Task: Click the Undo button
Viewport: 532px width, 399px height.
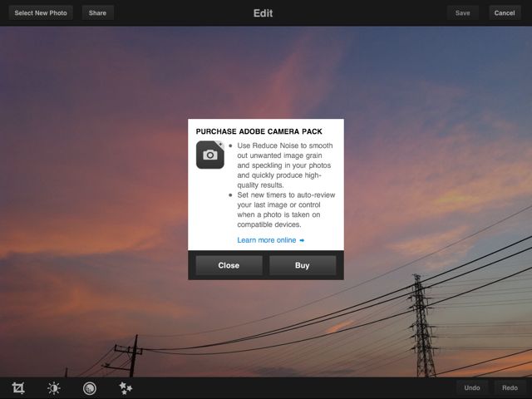Action: pyautogui.click(x=472, y=388)
